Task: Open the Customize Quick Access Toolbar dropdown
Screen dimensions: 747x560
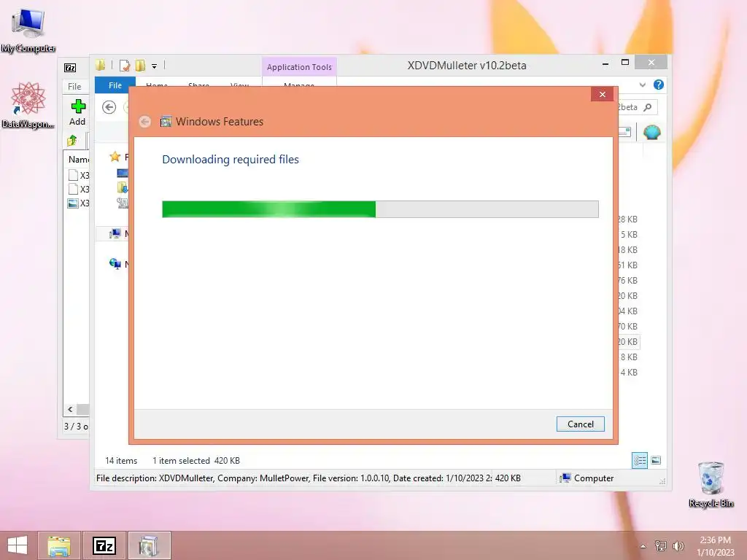Action: pos(155,66)
